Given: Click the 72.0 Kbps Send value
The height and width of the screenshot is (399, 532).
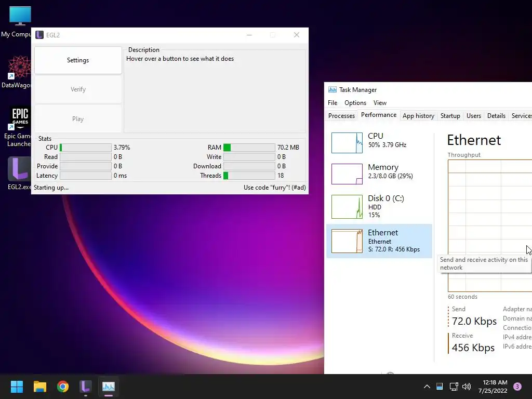Looking at the screenshot, I should click(474, 321).
